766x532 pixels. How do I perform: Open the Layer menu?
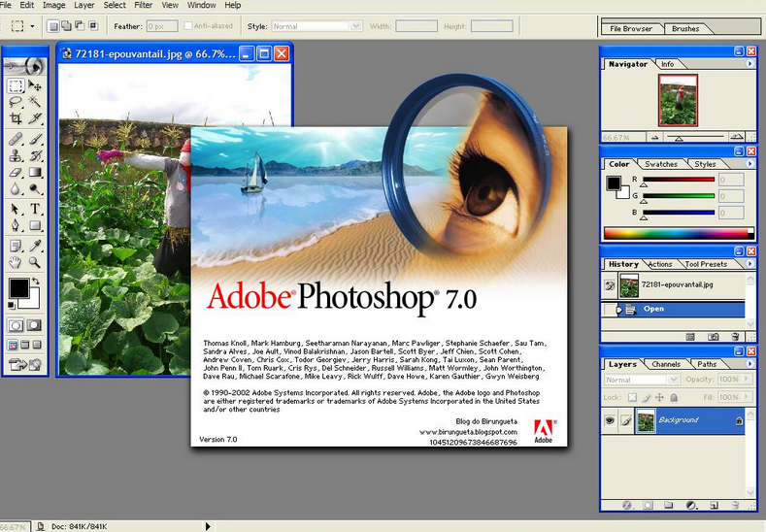(x=84, y=5)
